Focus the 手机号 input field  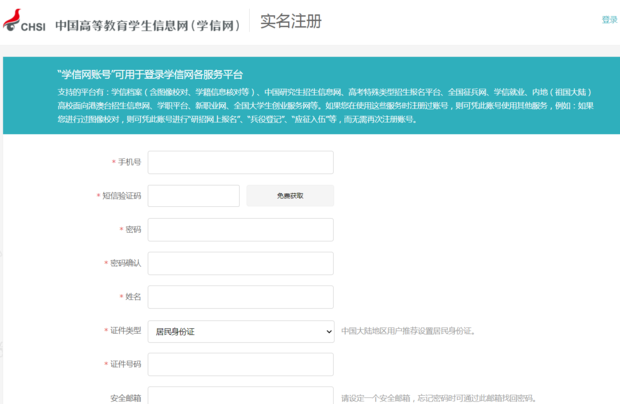point(240,162)
